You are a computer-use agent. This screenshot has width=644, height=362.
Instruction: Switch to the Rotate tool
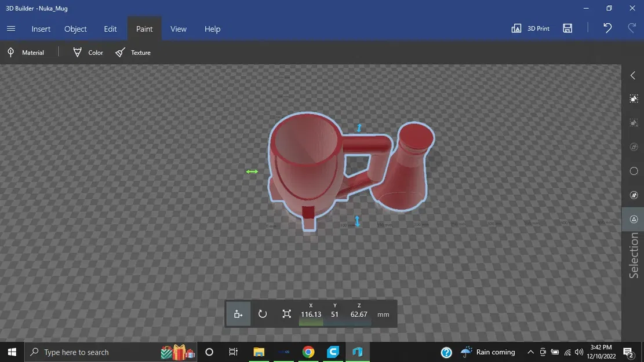(x=263, y=314)
